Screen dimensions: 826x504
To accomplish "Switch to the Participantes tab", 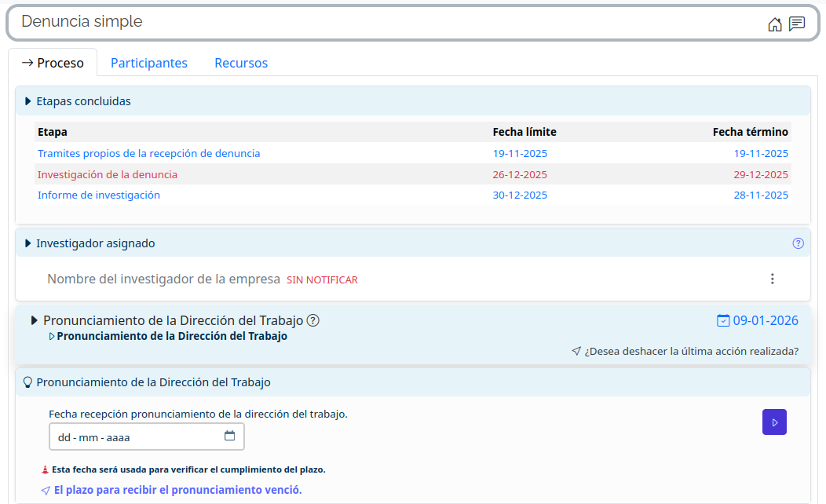I will [149, 63].
